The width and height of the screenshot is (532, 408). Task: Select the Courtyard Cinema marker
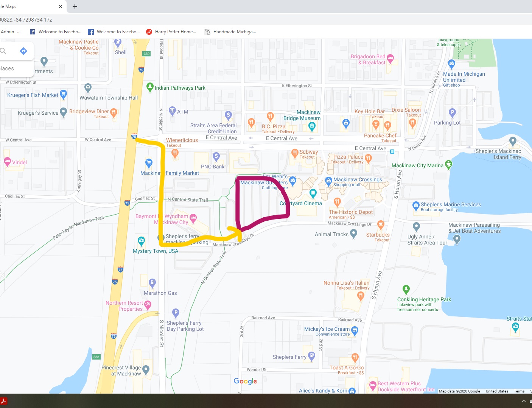[313, 193]
